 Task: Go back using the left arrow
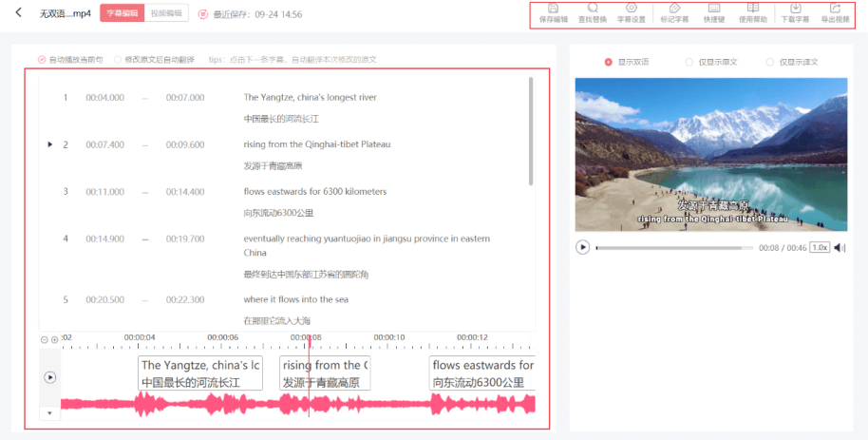(x=18, y=13)
